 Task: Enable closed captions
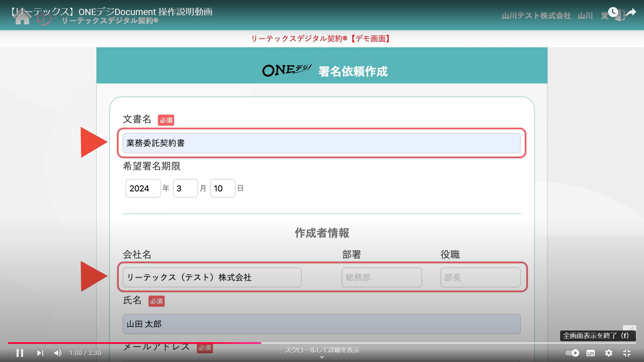click(590, 353)
